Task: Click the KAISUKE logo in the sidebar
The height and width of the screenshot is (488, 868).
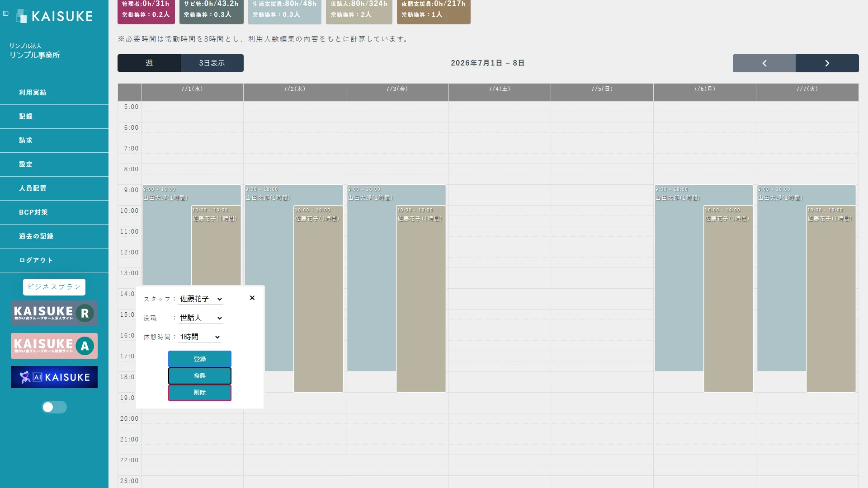Action: (x=55, y=16)
